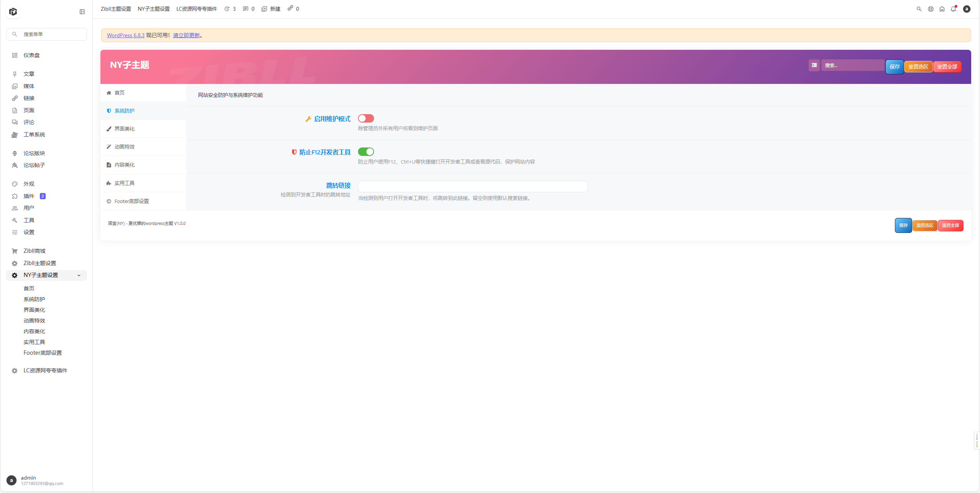
Task: Switch to the 界面美化 settings tab
Action: point(125,129)
